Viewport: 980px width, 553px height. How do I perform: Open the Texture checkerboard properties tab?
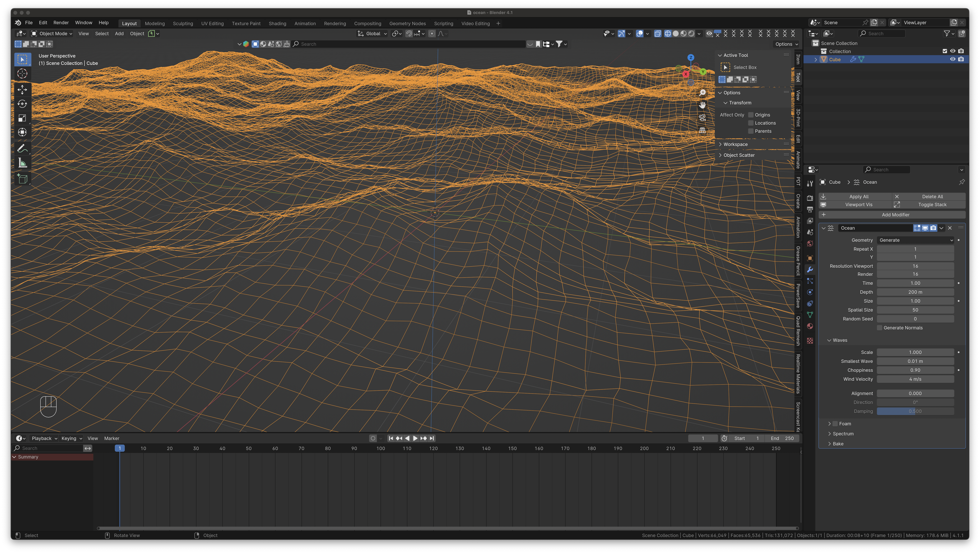(810, 341)
